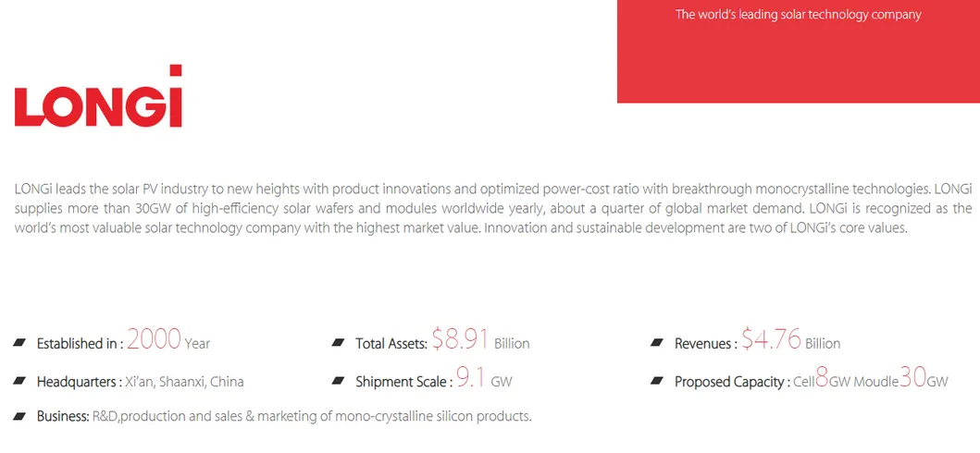This screenshot has height=453, width=980.
Task: Click the R&D, production and sales business text
Action: click(312, 417)
